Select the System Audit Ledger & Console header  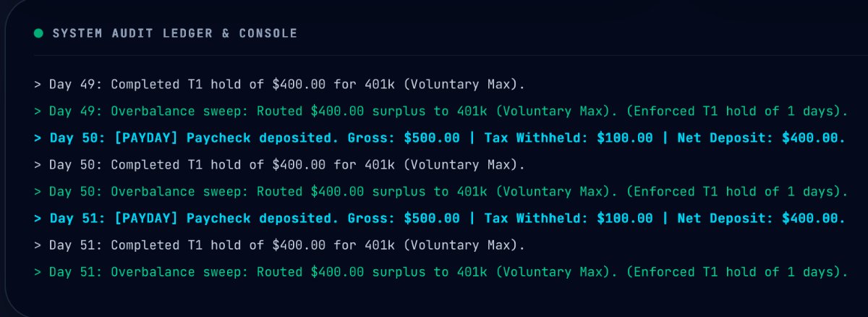click(174, 33)
